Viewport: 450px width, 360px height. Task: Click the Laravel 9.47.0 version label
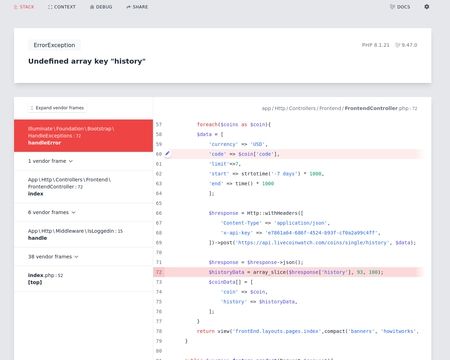click(406, 45)
